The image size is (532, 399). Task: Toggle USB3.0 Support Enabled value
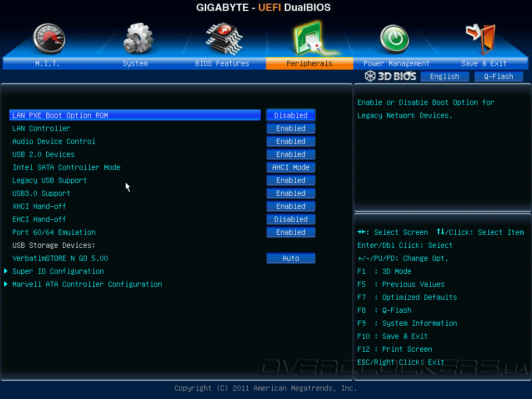[291, 193]
